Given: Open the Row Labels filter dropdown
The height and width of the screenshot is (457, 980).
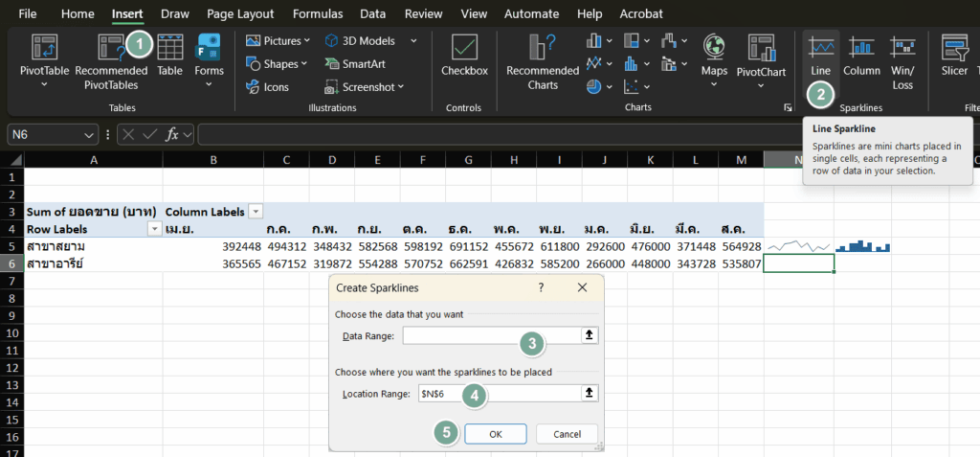Looking at the screenshot, I should [x=154, y=229].
